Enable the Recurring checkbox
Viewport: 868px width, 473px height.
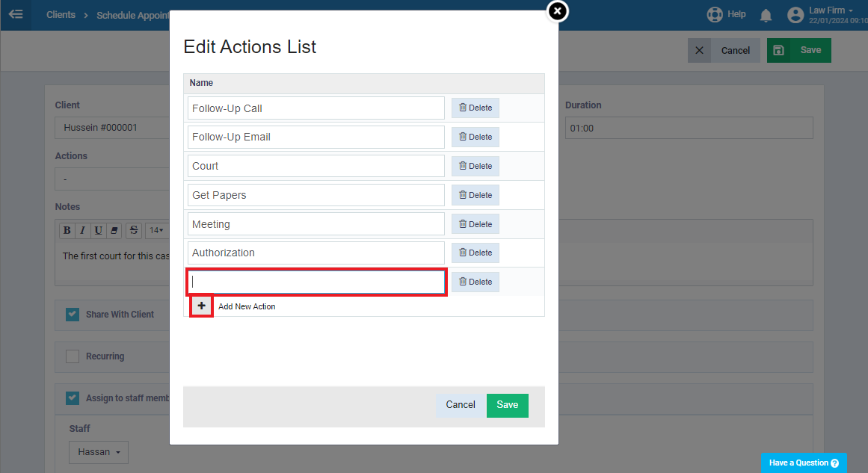(73, 356)
